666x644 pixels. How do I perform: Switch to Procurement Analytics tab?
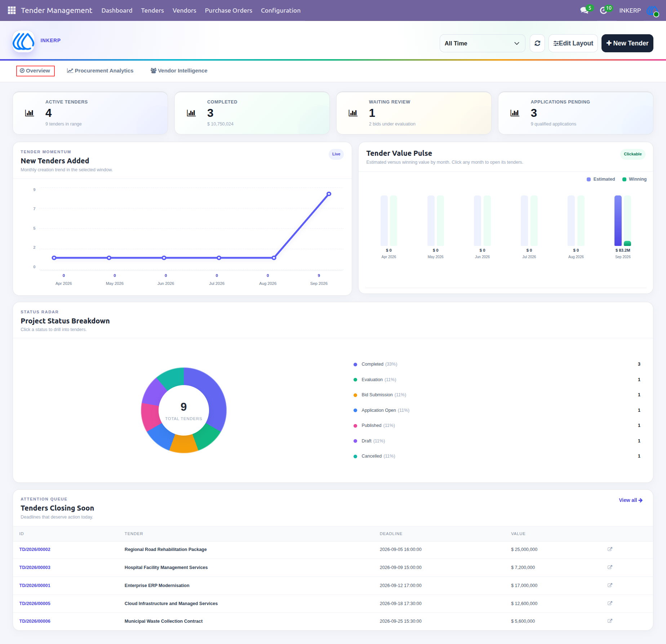[x=100, y=71]
